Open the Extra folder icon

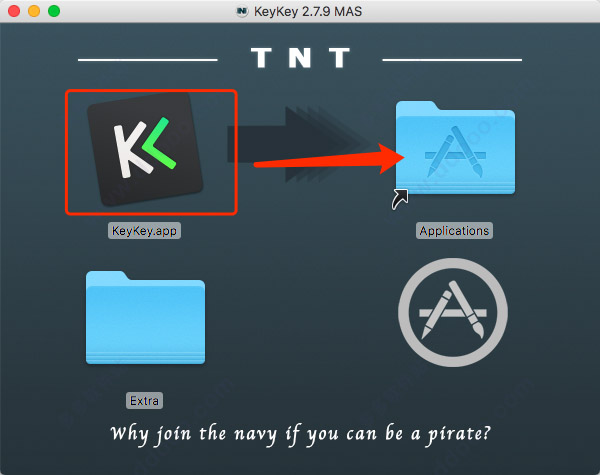coord(145,317)
